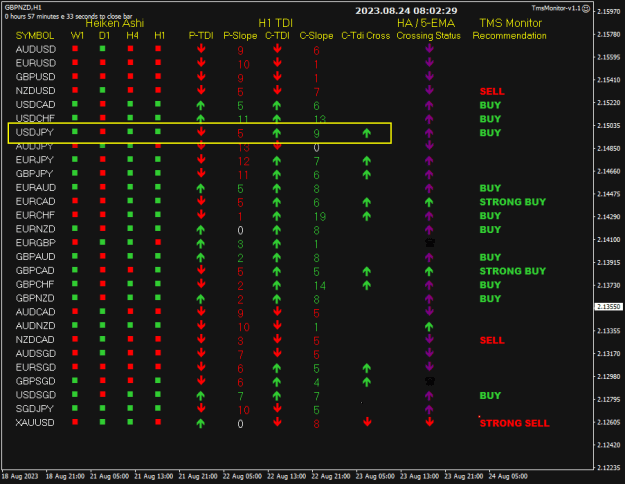Click EURCHF's green C-Tdi Cross arrow
This screenshot has height=484, width=625.
(367, 216)
